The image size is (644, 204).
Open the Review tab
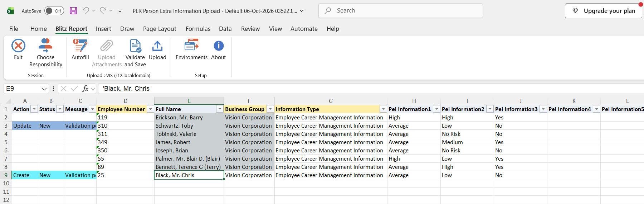point(250,29)
